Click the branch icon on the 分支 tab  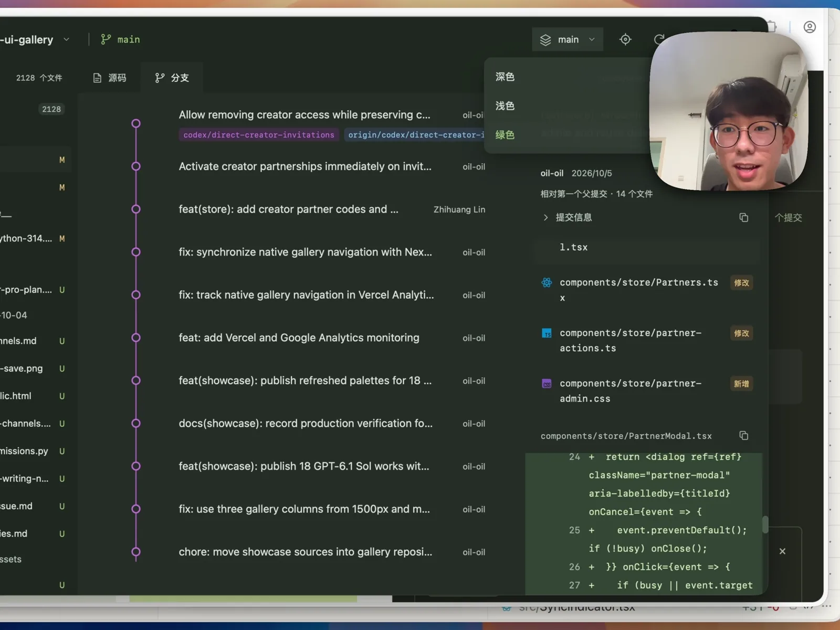pos(160,78)
